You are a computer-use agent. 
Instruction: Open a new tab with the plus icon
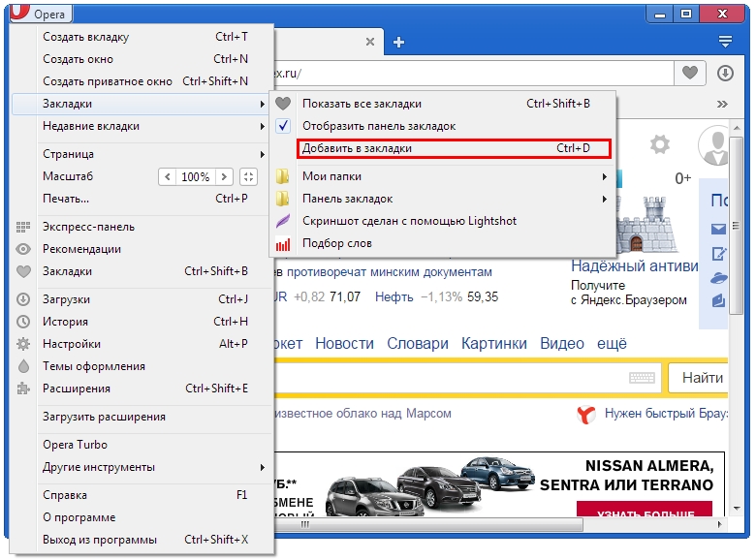click(398, 42)
